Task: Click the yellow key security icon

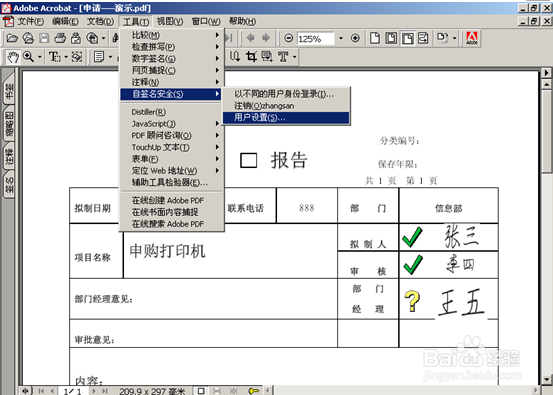Action: [253, 391]
